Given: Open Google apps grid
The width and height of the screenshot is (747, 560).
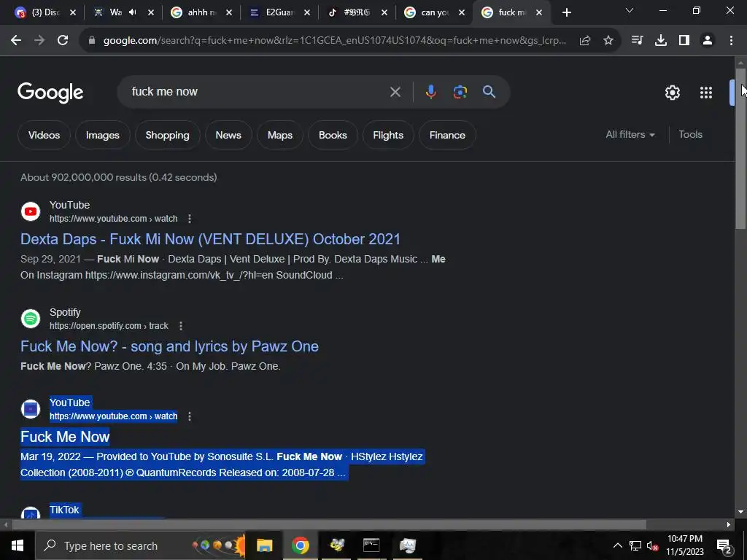Looking at the screenshot, I should (x=706, y=93).
